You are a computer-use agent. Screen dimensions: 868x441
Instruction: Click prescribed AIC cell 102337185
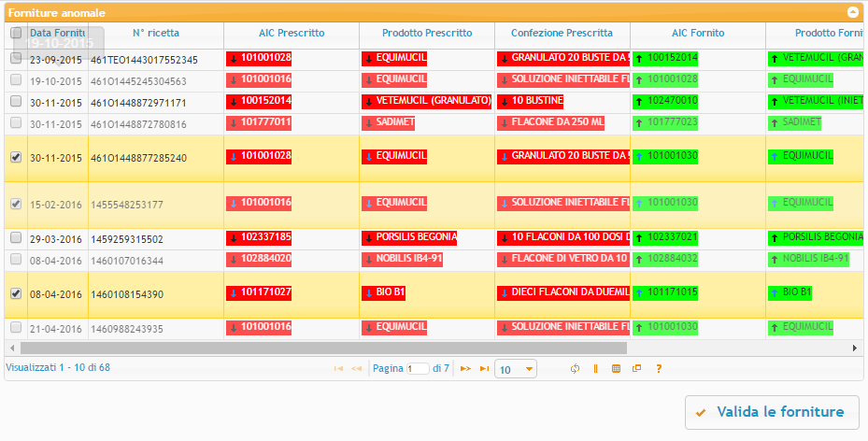pos(259,238)
